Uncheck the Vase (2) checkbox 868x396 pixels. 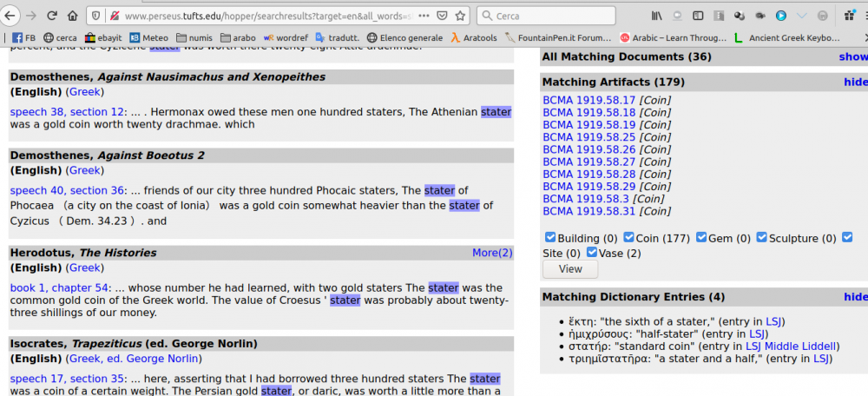[592, 253]
